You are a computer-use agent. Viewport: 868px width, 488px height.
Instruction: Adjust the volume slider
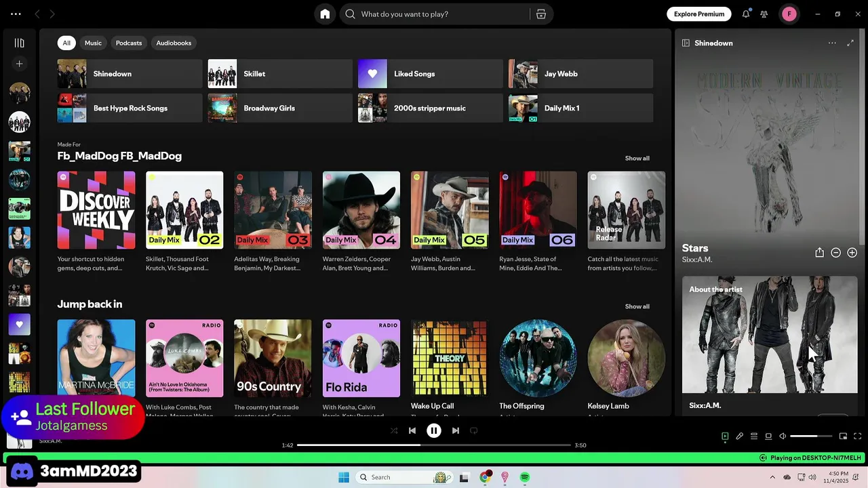click(811, 436)
